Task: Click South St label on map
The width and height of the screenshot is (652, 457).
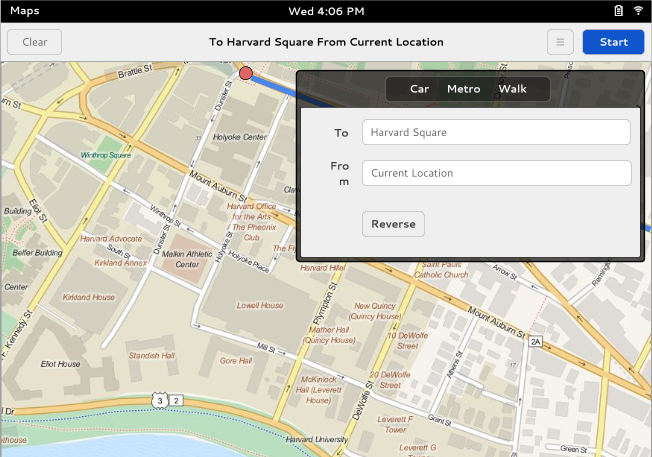Action: click(119, 251)
